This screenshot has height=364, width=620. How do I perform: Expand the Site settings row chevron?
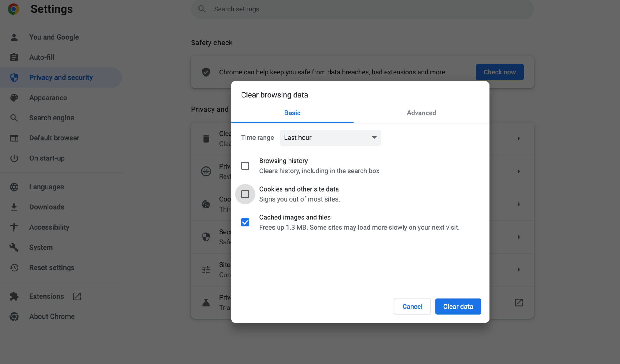(519, 269)
